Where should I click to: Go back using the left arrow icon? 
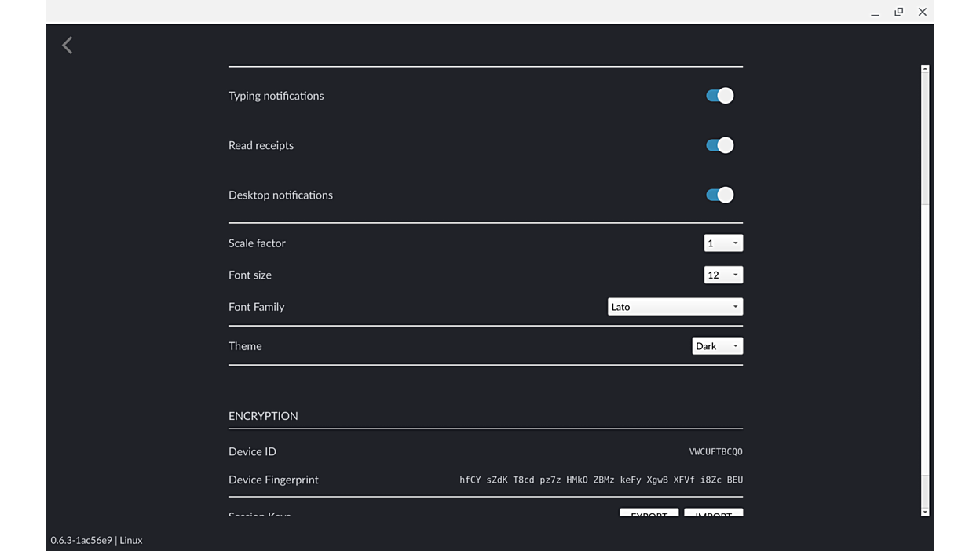pos(68,46)
